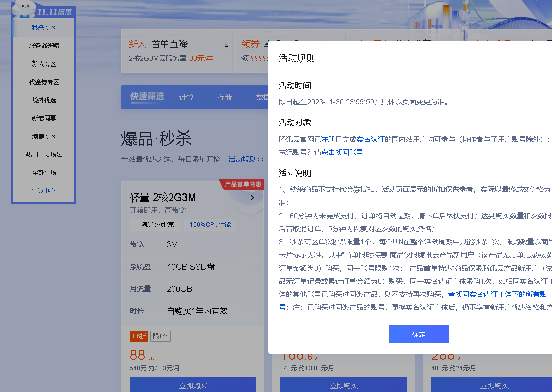Click the 1.6折 discount badge
This screenshot has width=552, height=392.
(139, 336)
